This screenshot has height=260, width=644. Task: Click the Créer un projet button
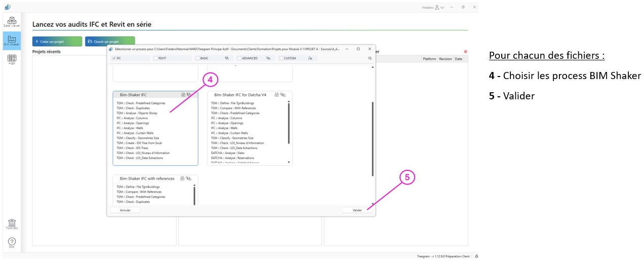coord(57,41)
